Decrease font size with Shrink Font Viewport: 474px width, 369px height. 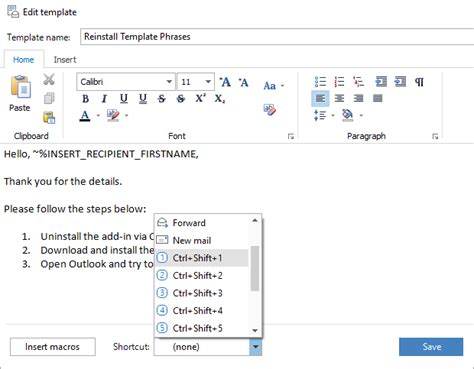point(244,82)
